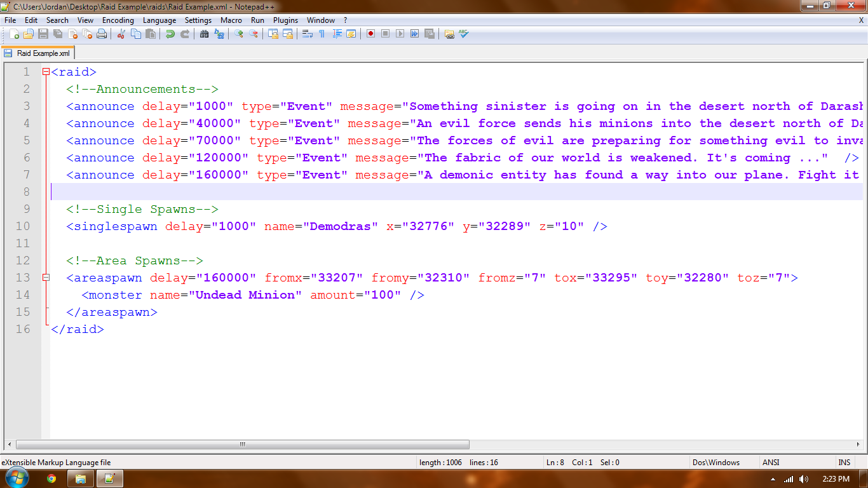Click the horizontal scrollbar left arrow

(x=10, y=445)
